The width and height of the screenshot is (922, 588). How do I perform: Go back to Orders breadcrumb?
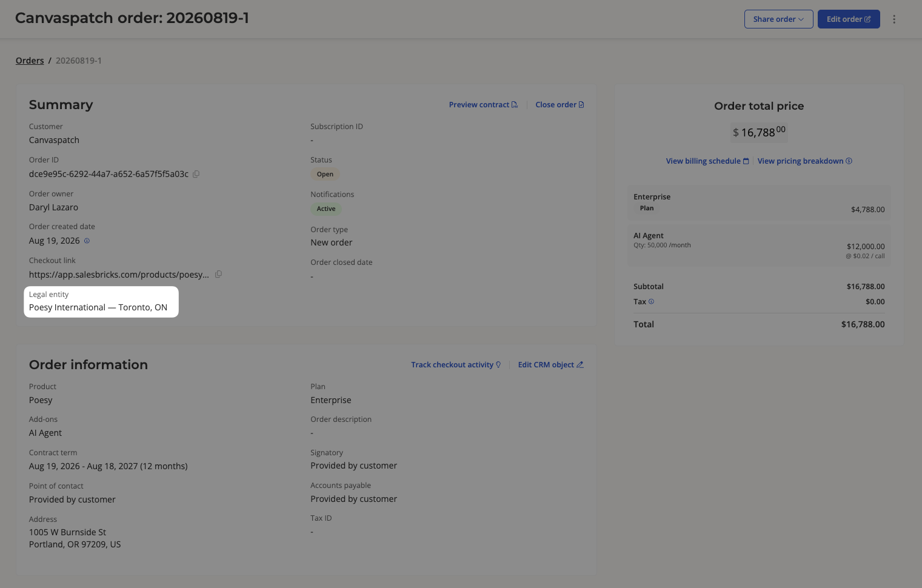[x=30, y=61]
